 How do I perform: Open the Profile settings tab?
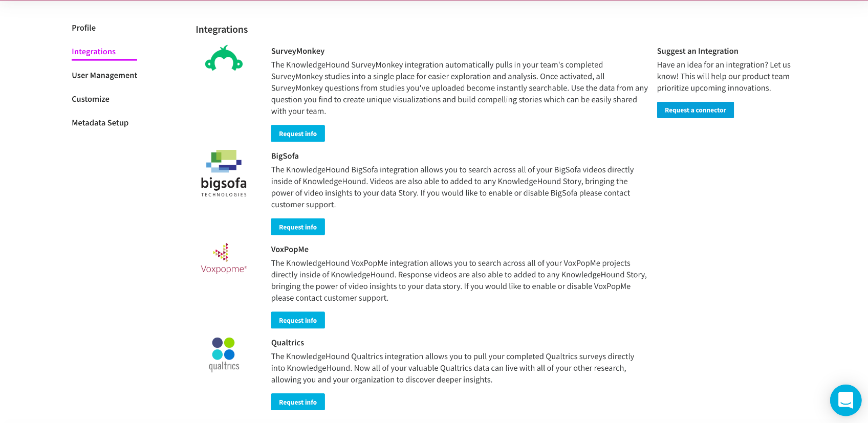pyautogui.click(x=83, y=28)
